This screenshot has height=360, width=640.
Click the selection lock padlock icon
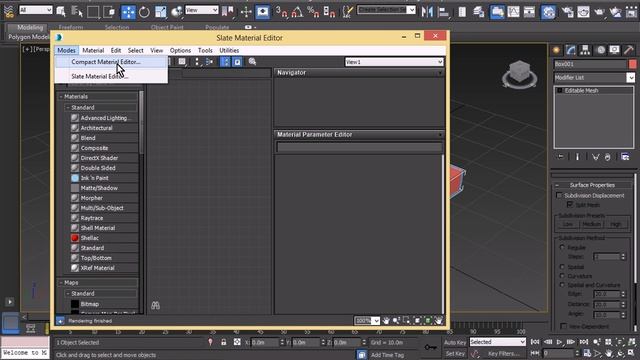pyautogui.click(x=224, y=342)
